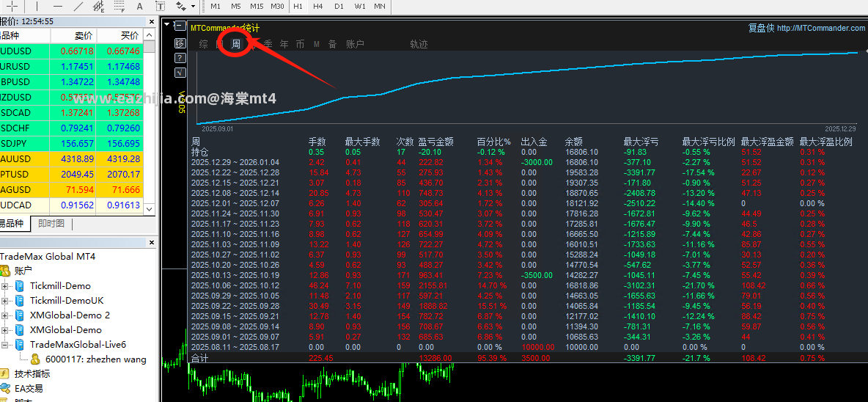Select the XMGlobal-Demo tree item
Image resolution: width=868 pixels, height=402 pixels.
tap(65, 330)
